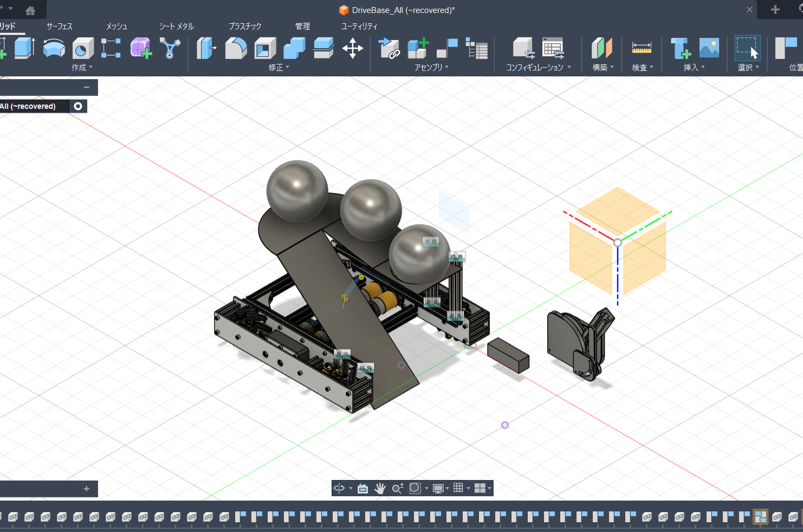
Task: Click the Insert fastener bolt icon
Action: tap(680, 48)
